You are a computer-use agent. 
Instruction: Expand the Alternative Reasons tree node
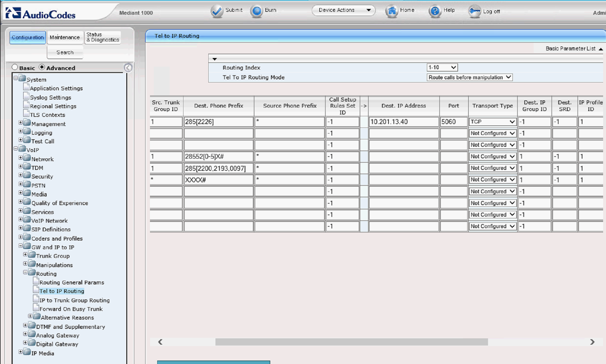30,316
